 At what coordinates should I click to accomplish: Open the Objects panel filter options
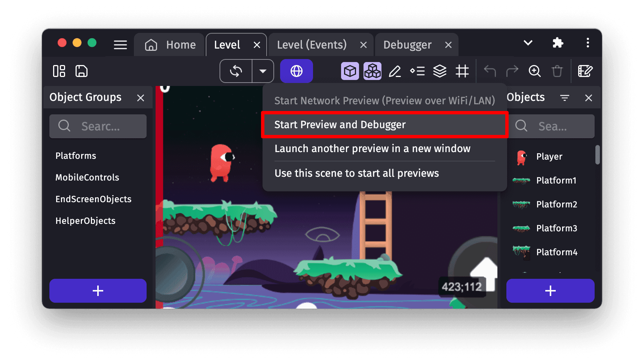click(x=564, y=98)
